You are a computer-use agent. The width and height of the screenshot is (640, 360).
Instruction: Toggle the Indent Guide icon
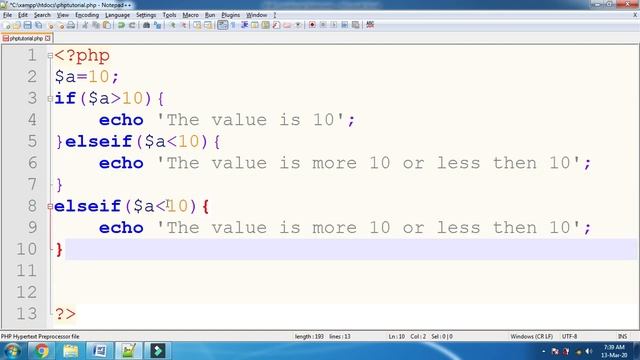click(244, 25)
